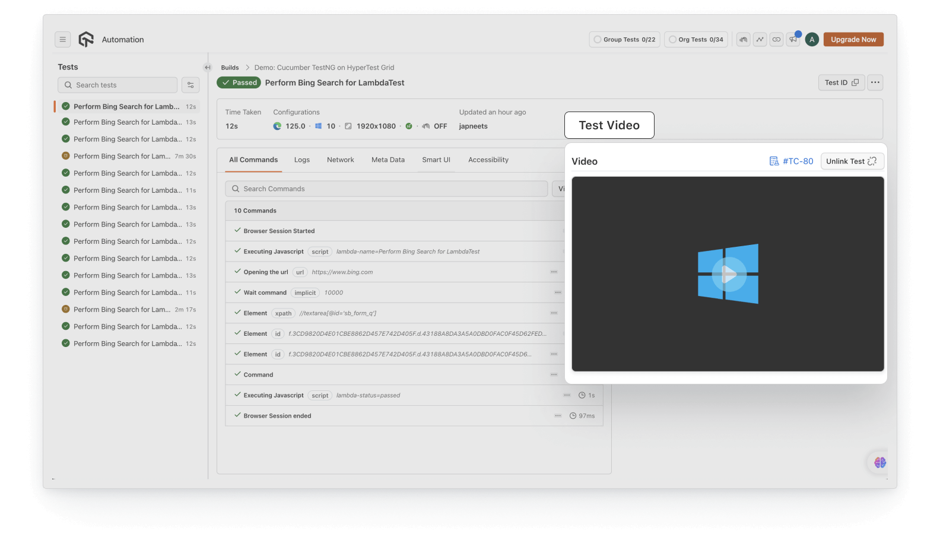The image size is (940, 560).
Task: Click the Upgrade Now button
Action: pos(853,40)
